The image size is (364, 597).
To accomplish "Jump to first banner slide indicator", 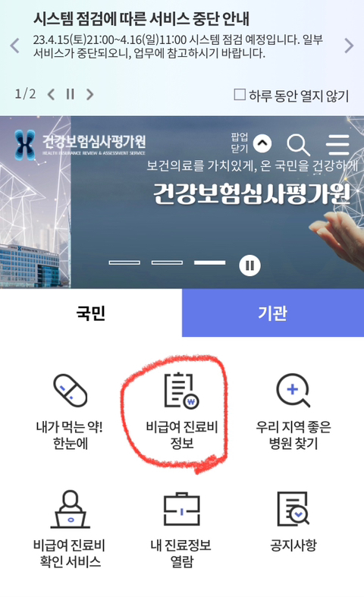I will 124,262.
